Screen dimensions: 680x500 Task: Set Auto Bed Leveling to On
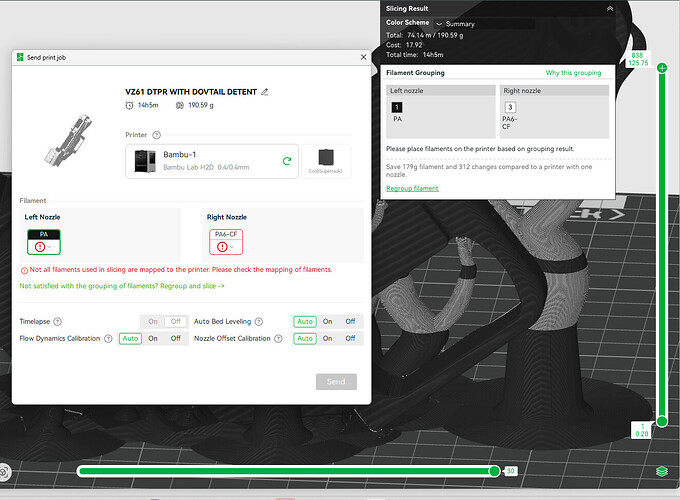[327, 322]
